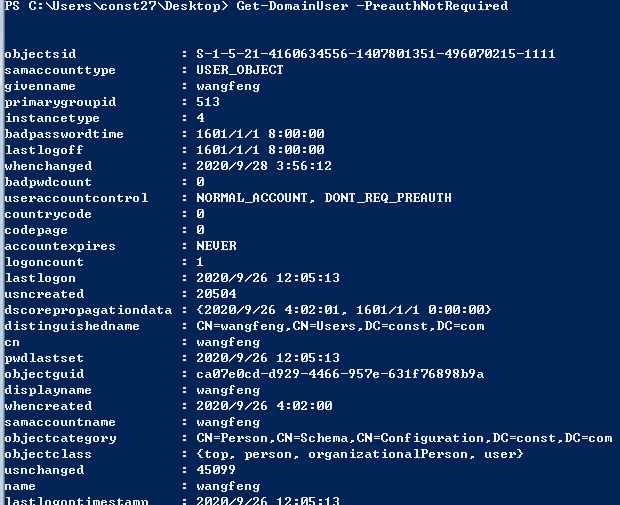Click the NORMAL_ACCOUNT useraccountcontrol text
The width and height of the screenshot is (620, 505).
pos(251,198)
